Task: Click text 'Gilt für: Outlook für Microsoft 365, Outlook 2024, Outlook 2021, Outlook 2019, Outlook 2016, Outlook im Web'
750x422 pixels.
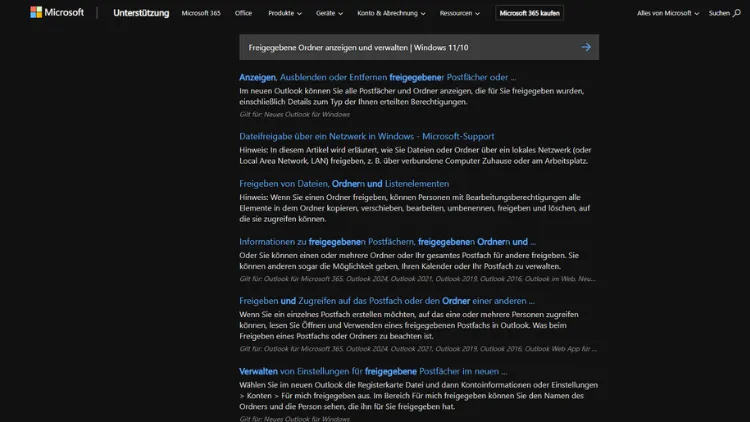Action: point(417,278)
